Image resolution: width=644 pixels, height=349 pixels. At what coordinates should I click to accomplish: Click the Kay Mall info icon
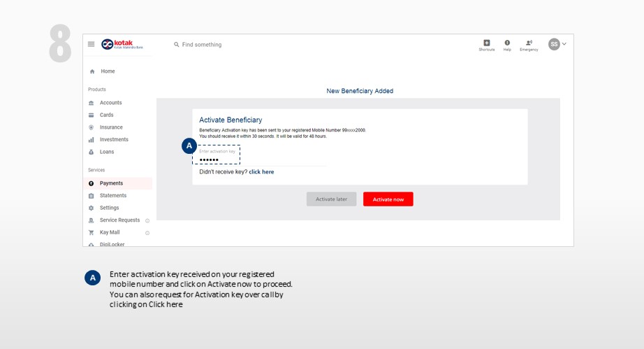147,233
